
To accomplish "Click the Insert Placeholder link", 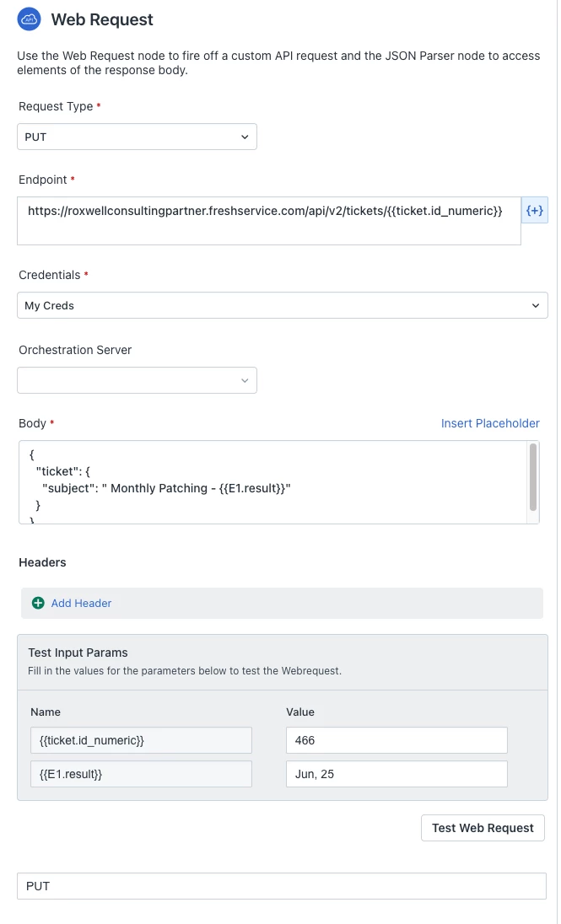I will pyautogui.click(x=490, y=423).
